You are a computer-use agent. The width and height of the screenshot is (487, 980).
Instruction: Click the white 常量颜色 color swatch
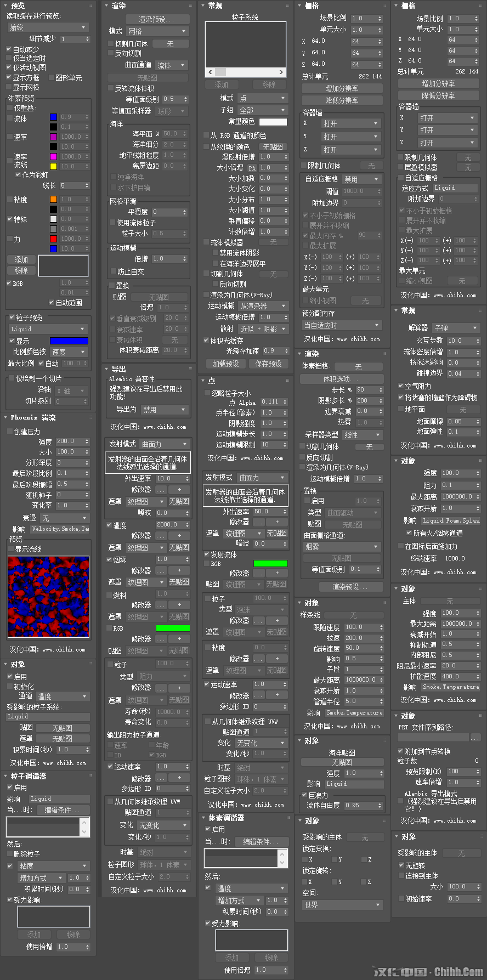tap(273, 122)
